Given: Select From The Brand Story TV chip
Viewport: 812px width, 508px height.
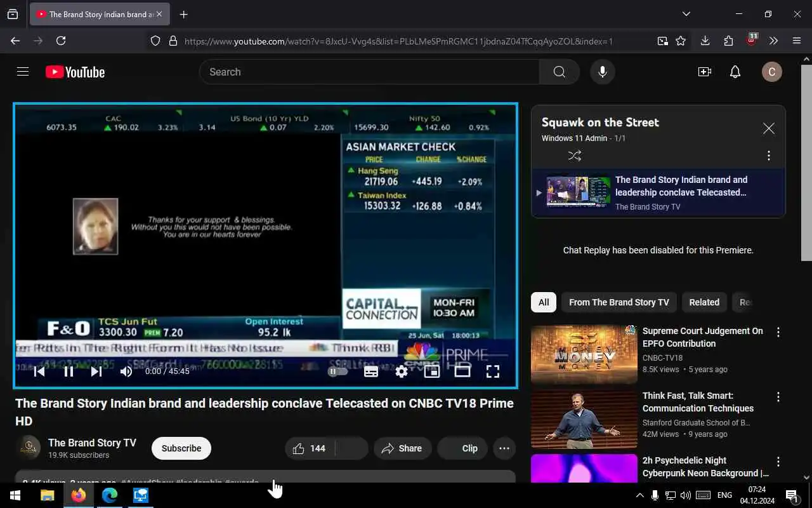Looking at the screenshot, I should point(619,302).
